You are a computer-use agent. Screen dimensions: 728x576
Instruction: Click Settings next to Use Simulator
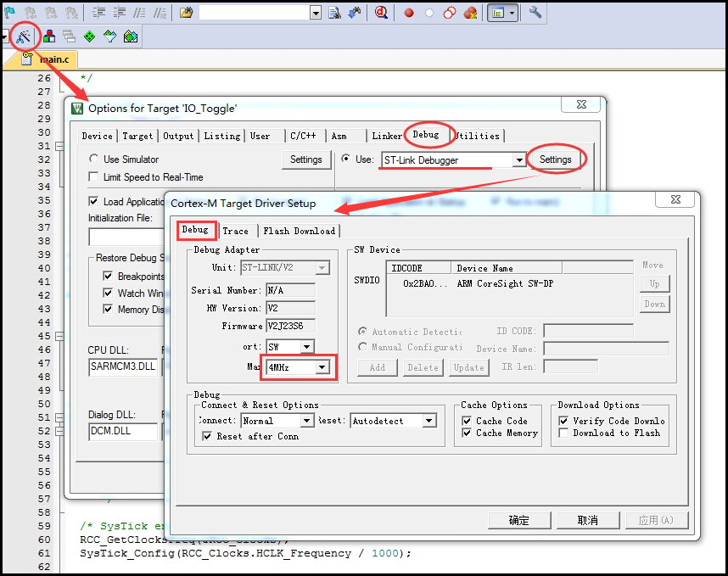(x=306, y=159)
